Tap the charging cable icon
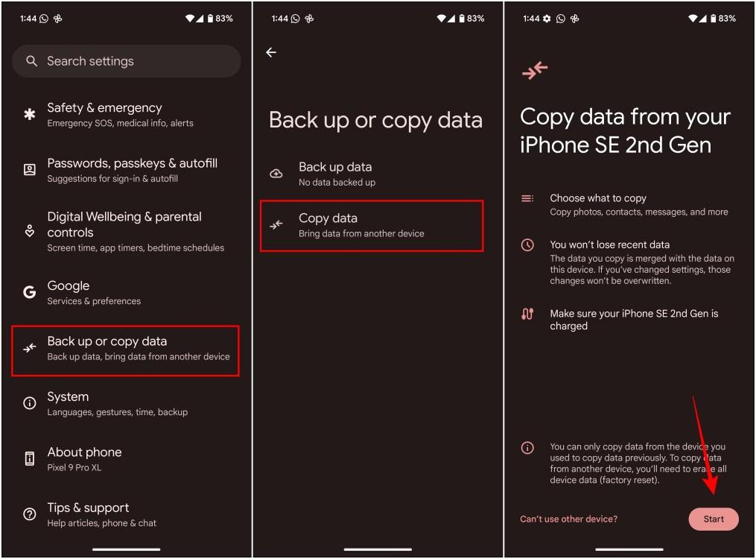Image resolution: width=756 pixels, height=559 pixels. [527, 314]
